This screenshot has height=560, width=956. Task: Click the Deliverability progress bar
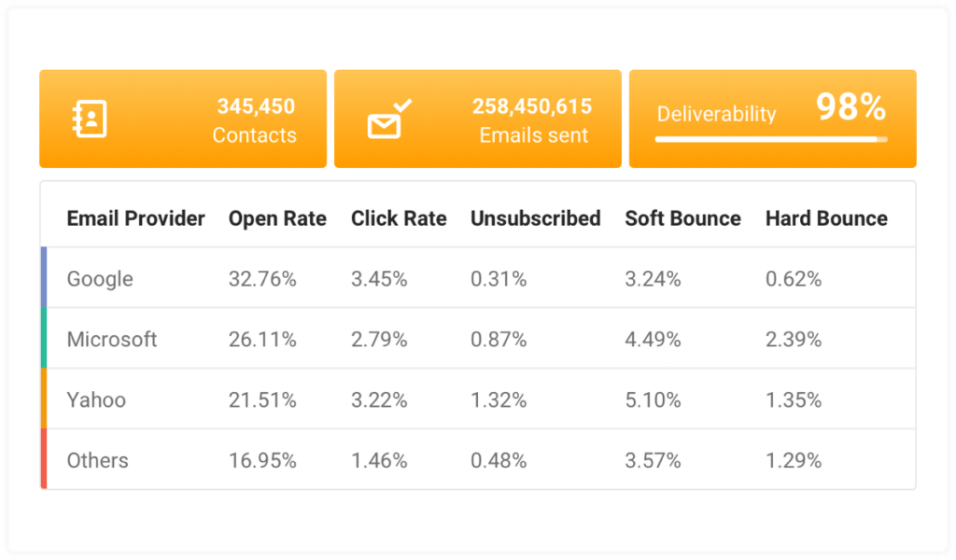point(770,139)
